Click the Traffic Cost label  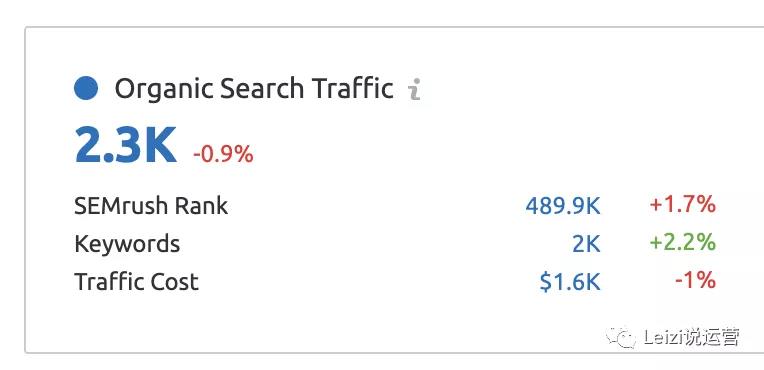click(x=136, y=282)
